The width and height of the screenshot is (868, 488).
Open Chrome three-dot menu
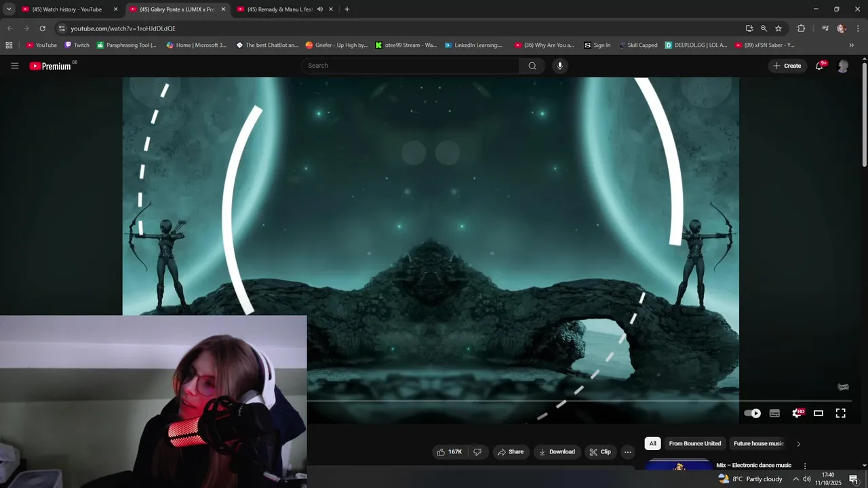tap(858, 28)
